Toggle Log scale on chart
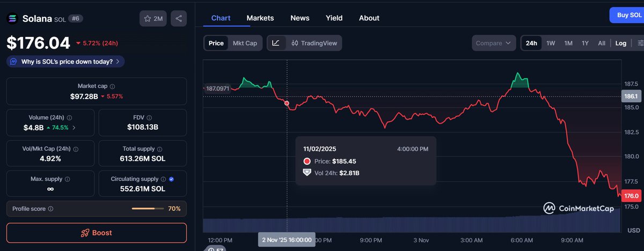 click(x=621, y=43)
